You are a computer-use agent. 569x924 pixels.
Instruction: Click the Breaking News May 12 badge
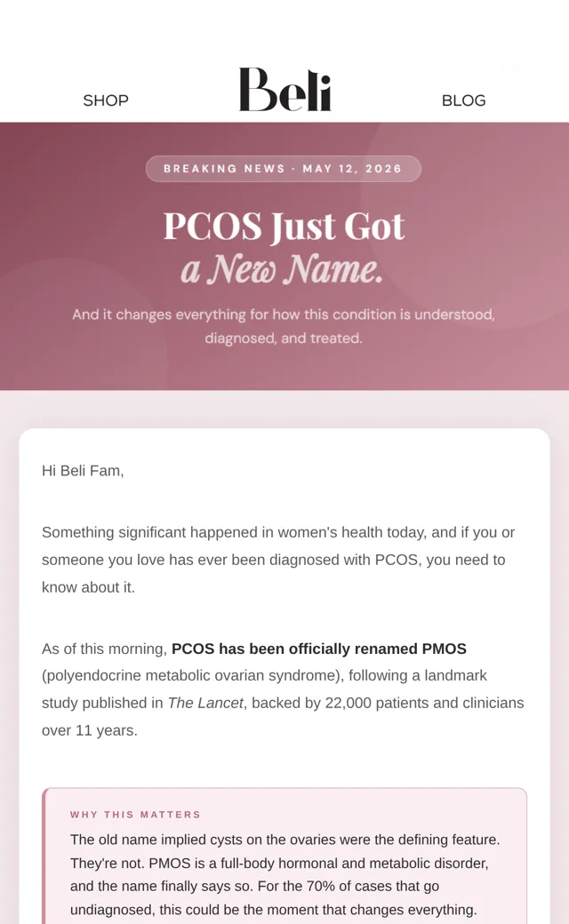point(284,169)
